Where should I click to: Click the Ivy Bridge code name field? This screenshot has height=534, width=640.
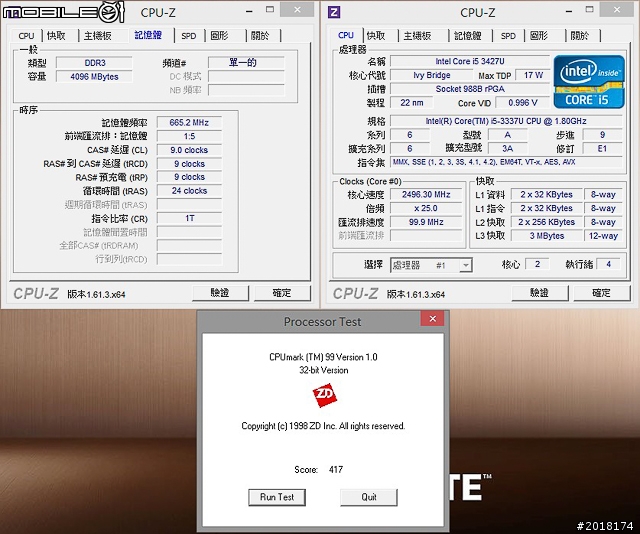tap(431, 75)
